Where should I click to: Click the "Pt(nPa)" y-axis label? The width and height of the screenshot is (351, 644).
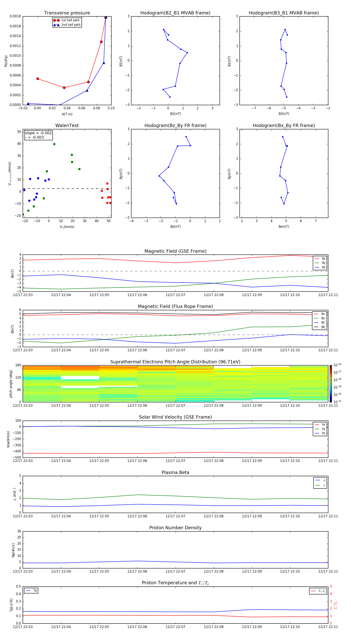(6, 61)
